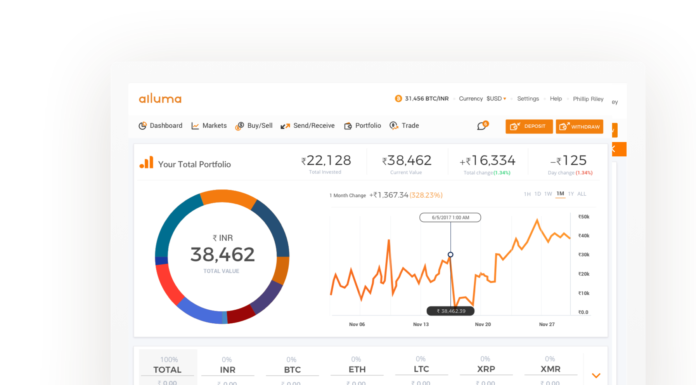The height and width of the screenshot is (385, 696).
Task: Click the ₹50k axis label
Action: 583,217
